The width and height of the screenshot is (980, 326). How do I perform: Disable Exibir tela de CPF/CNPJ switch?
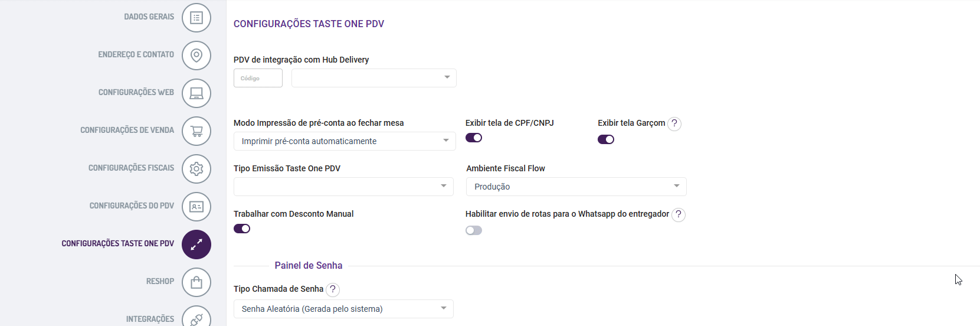(474, 138)
